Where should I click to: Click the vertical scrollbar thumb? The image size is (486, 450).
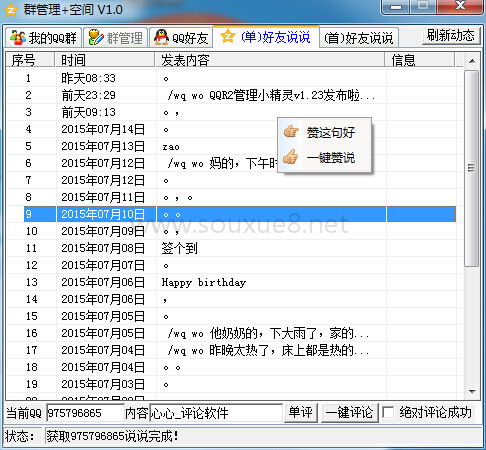472,168
